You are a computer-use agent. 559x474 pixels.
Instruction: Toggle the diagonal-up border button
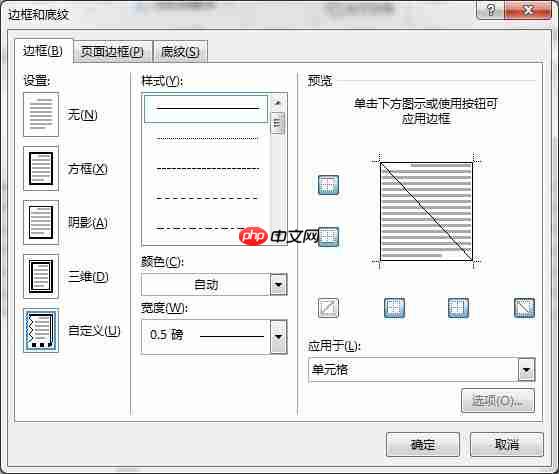[x=328, y=308]
